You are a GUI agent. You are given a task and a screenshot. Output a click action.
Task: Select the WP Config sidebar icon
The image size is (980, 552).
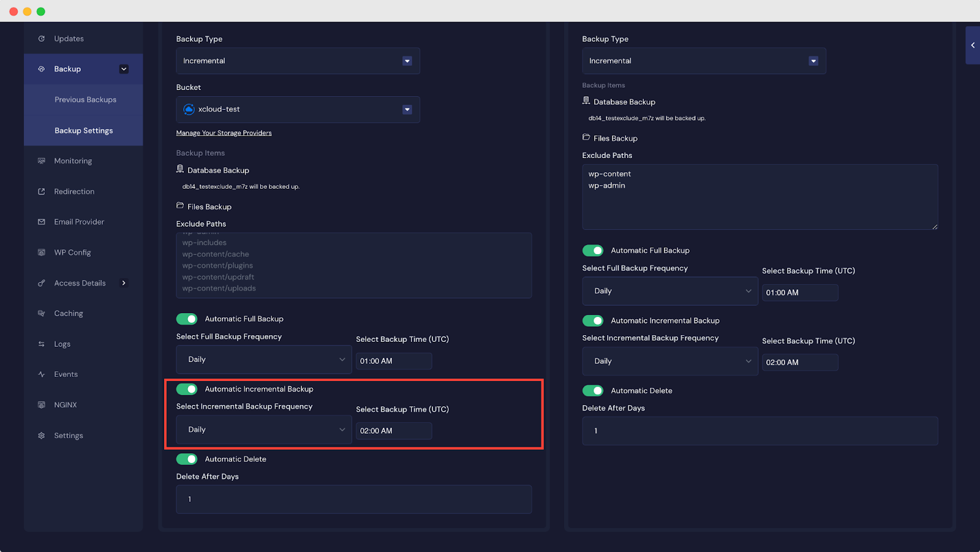[42, 252]
